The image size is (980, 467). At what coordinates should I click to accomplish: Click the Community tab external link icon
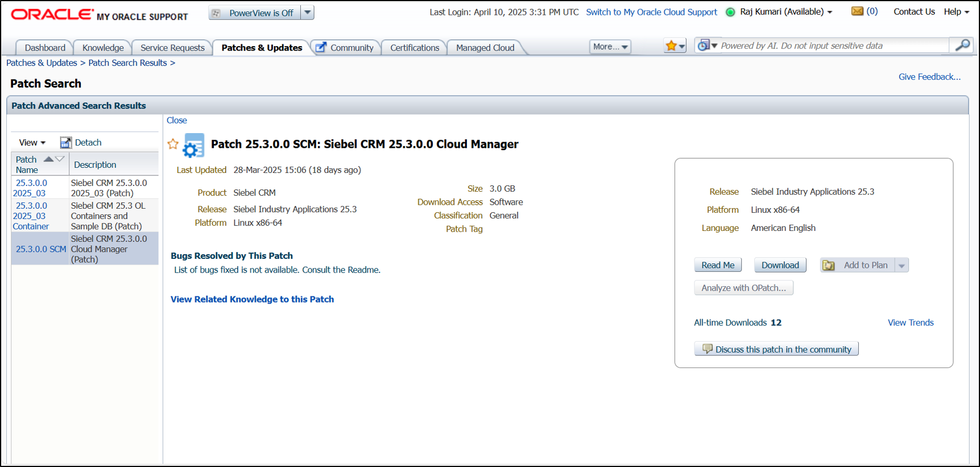(321, 47)
